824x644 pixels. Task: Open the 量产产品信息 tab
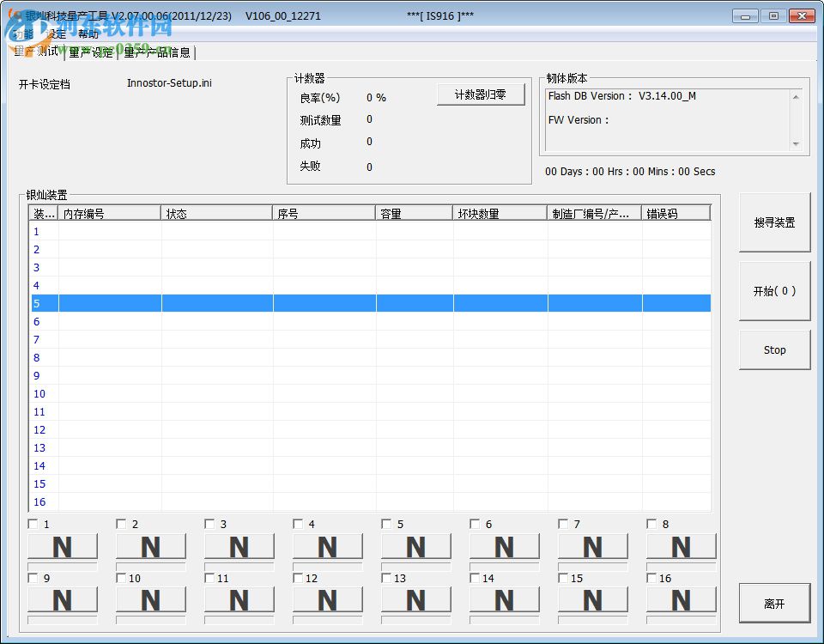point(157,52)
